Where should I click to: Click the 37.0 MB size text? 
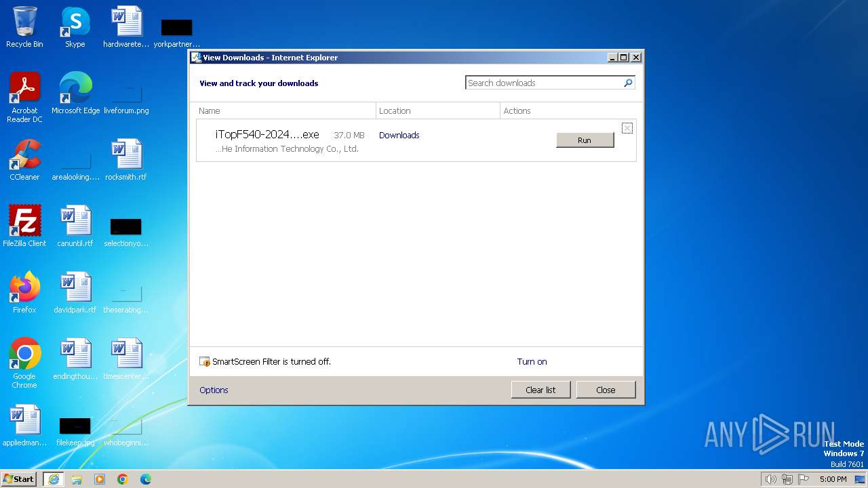[349, 135]
